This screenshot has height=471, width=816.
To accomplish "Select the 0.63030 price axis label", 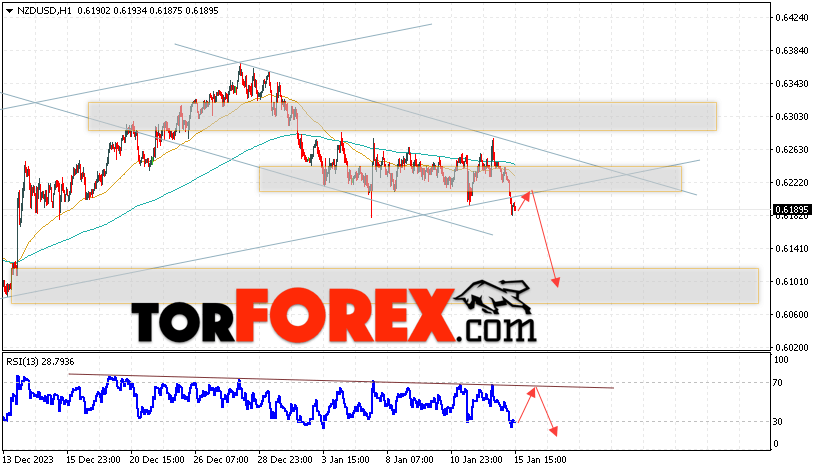I will click(792, 117).
